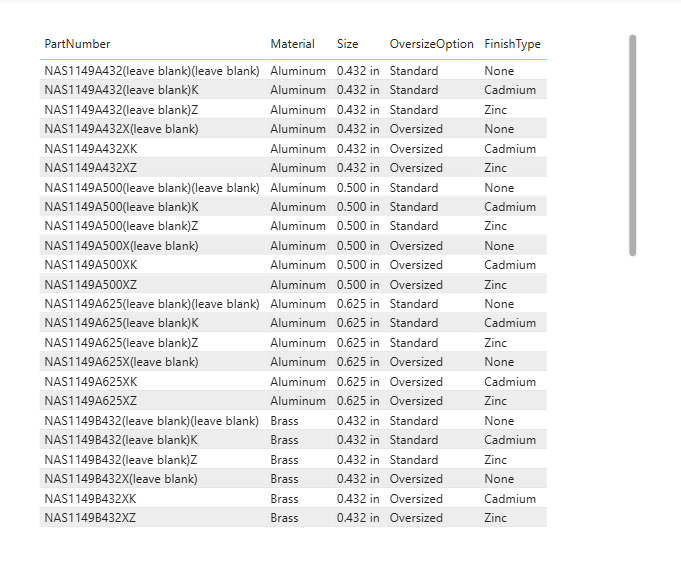Select part number NAS1149A625XK

pyautogui.click(x=91, y=382)
